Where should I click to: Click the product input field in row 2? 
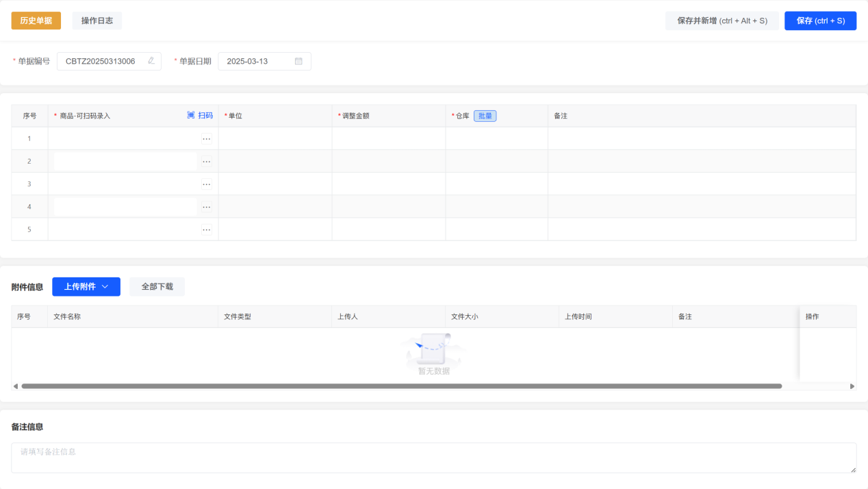click(x=125, y=162)
